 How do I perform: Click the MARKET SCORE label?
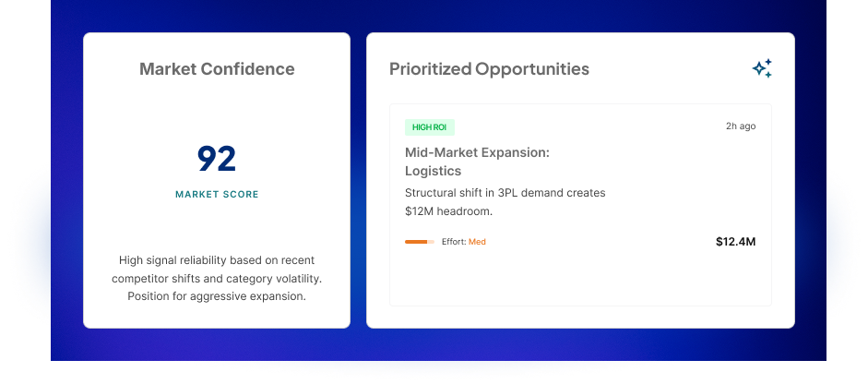pos(217,195)
